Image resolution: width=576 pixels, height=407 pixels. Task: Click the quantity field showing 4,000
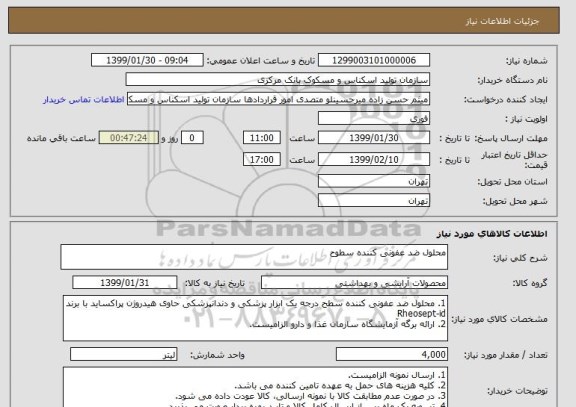click(x=392, y=354)
